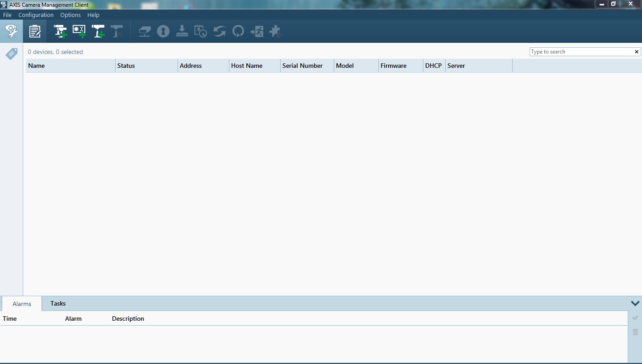Sort devices by the Host Name column
Screen dimensions: 642x364
pos(255,66)
